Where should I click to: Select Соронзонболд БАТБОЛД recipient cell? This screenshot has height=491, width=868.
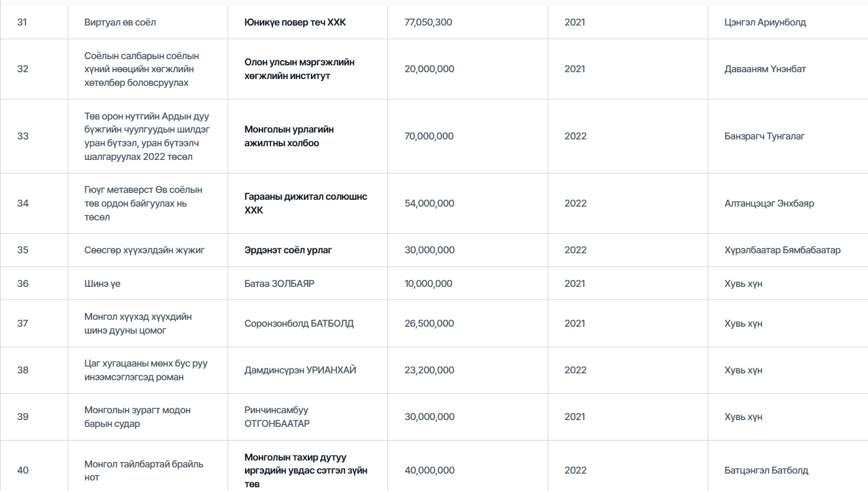click(x=299, y=324)
